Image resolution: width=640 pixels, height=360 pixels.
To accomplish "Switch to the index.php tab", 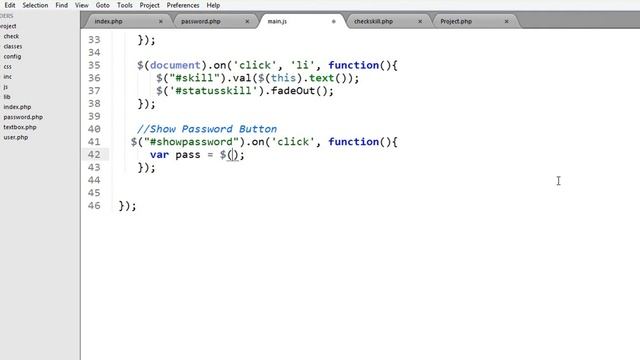I will 109,21.
